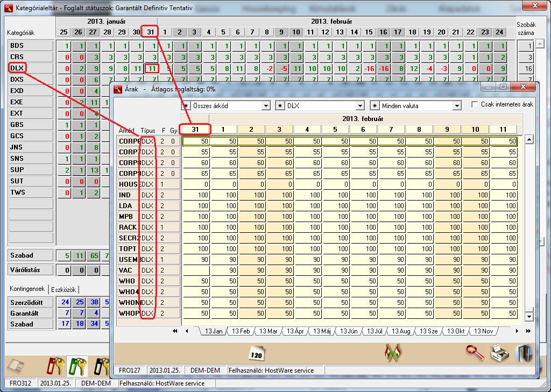
Task: Select the Kontingensek tab
Action: coord(27,289)
